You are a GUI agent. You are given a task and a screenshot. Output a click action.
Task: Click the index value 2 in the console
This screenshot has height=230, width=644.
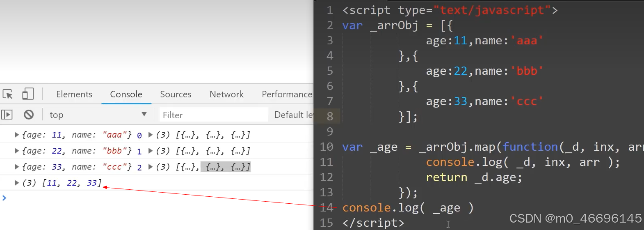tap(139, 167)
